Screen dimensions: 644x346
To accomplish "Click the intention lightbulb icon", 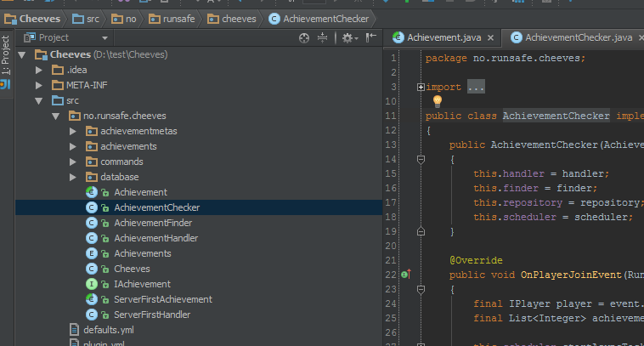I will coord(438,101).
